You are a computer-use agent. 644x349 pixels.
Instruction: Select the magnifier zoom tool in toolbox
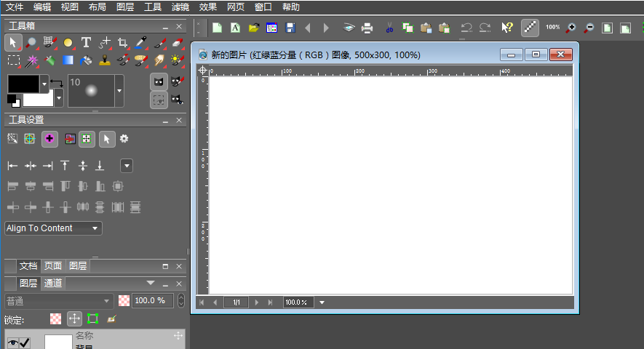point(31,42)
